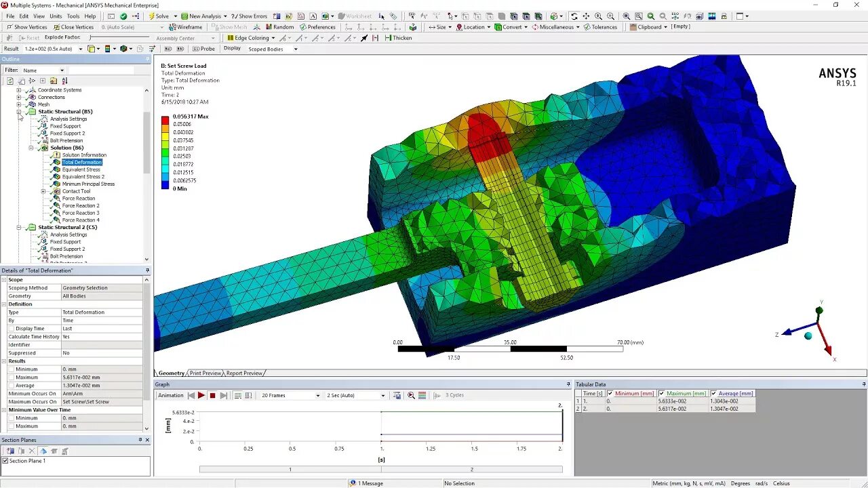Click export animation video icon
The width and height of the screenshot is (868, 488).
(x=397, y=395)
